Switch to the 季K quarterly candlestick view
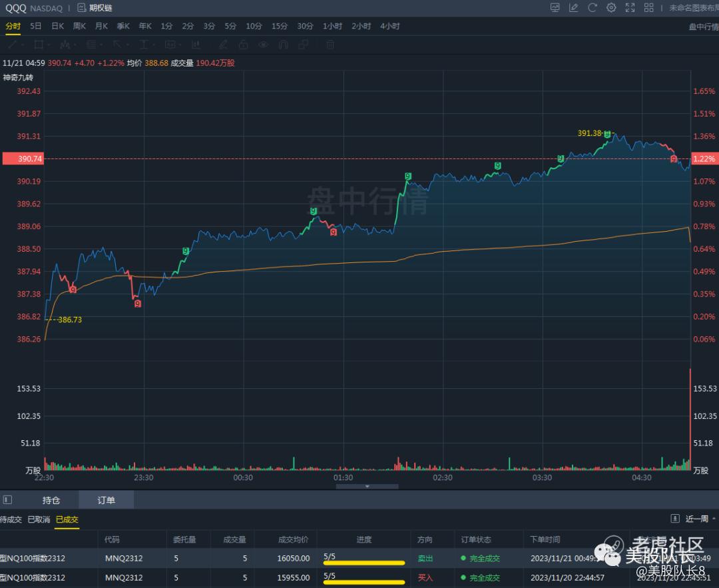 123,26
